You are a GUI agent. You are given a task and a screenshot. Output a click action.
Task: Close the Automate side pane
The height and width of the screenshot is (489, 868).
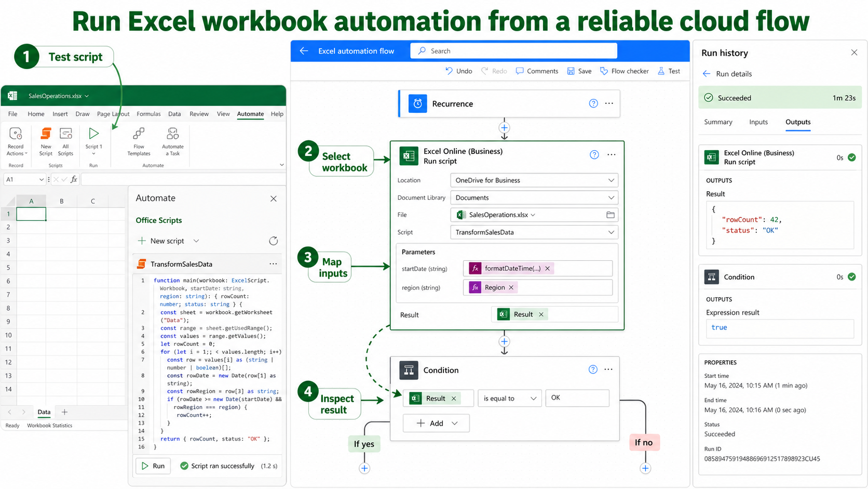[274, 199]
